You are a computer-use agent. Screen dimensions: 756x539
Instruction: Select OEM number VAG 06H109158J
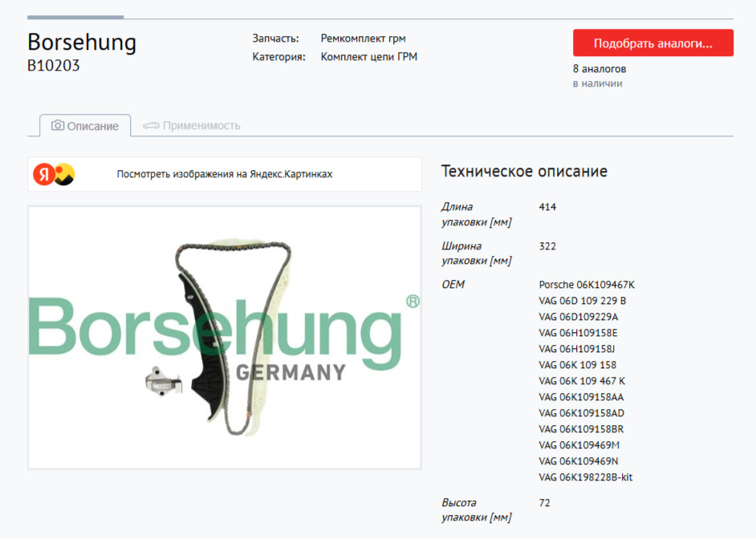577,349
